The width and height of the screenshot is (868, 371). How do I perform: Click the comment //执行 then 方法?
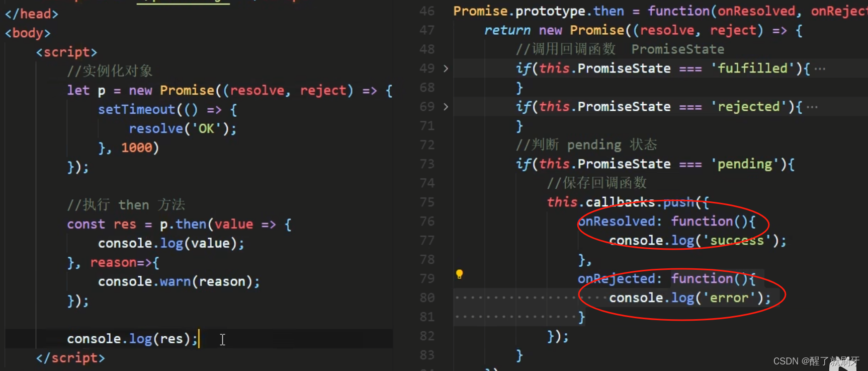click(126, 205)
